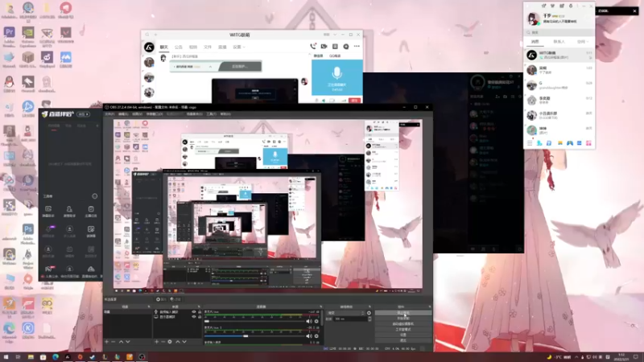Pop out audio mixer dock header icon
The image size is (644, 362).
tap(320, 306)
